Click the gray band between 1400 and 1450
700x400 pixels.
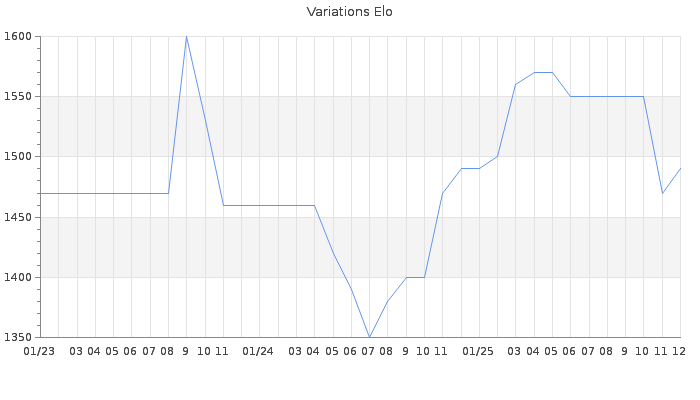tap(200, 247)
